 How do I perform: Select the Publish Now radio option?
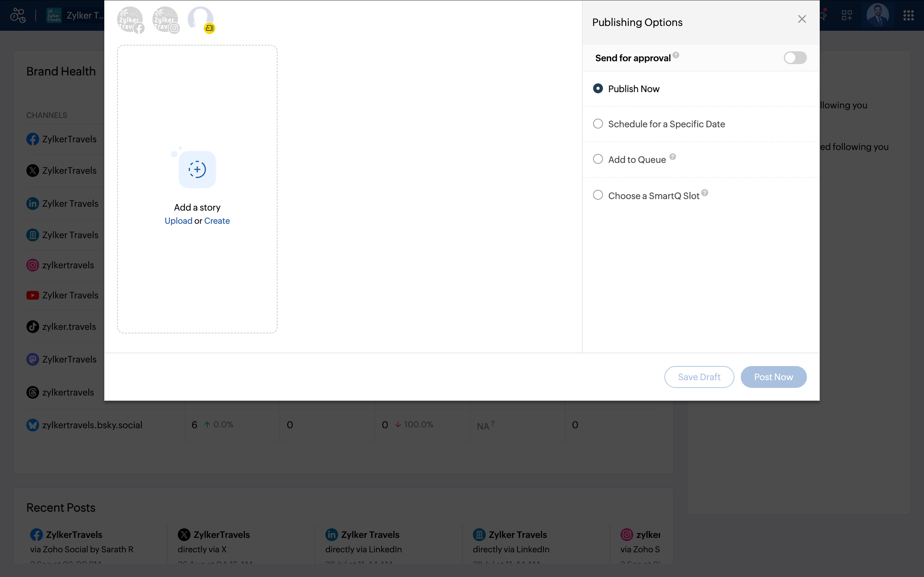(598, 88)
